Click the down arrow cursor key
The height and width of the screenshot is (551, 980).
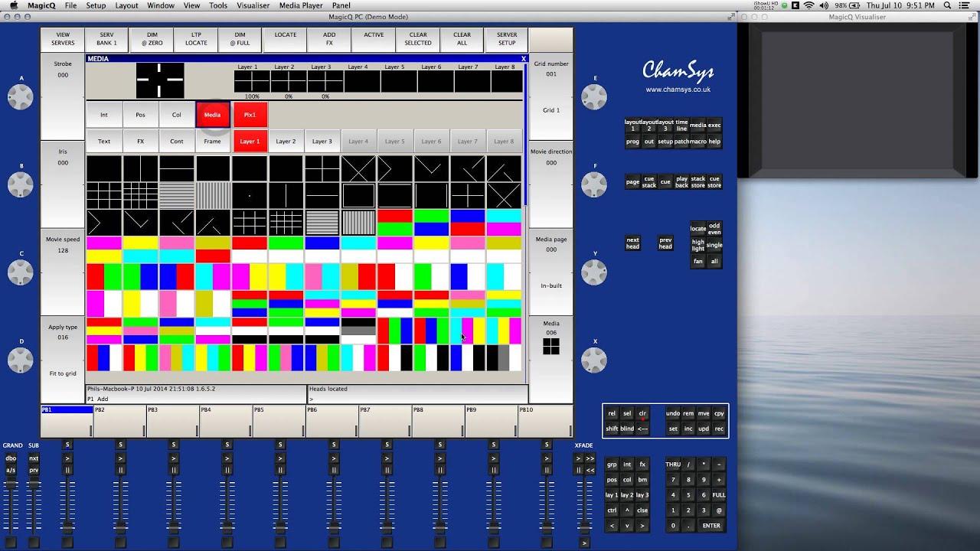[627, 526]
